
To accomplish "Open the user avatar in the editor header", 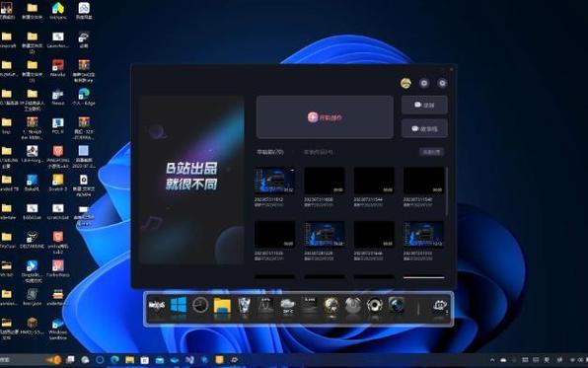I will (x=405, y=83).
